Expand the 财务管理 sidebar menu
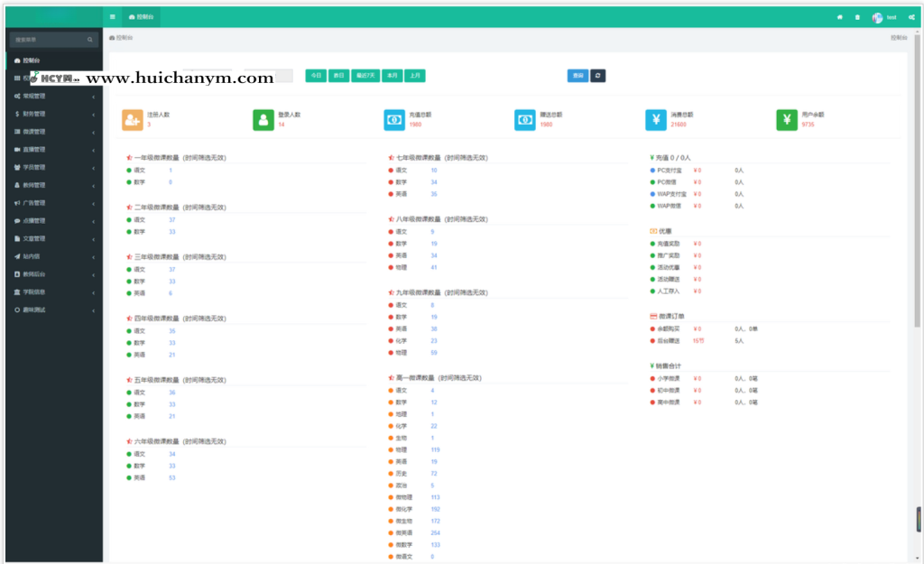Screen dimensions: 924x564 54,114
